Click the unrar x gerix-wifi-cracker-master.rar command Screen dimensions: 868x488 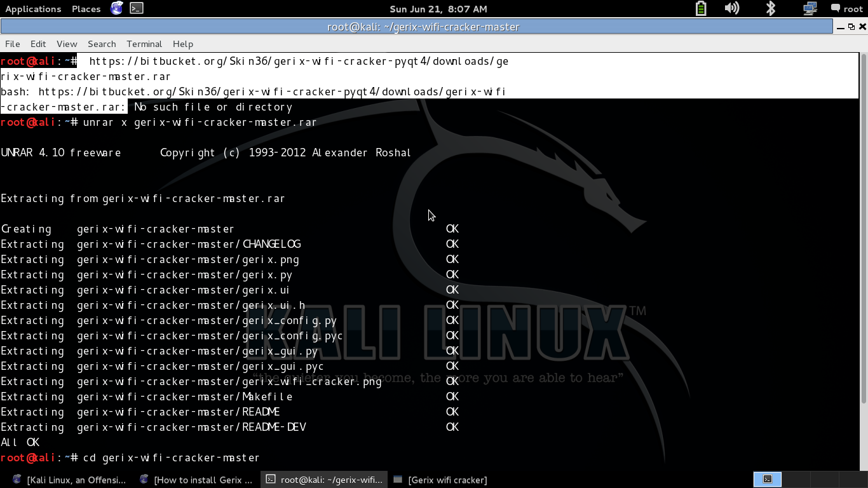(200, 122)
